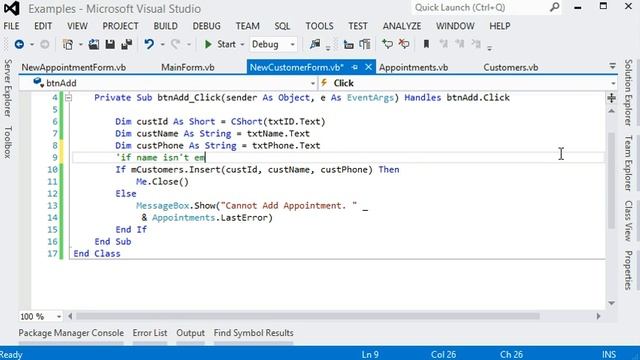This screenshot has width=640, height=360.
Task: Open the VIEW menu
Action: click(77, 26)
